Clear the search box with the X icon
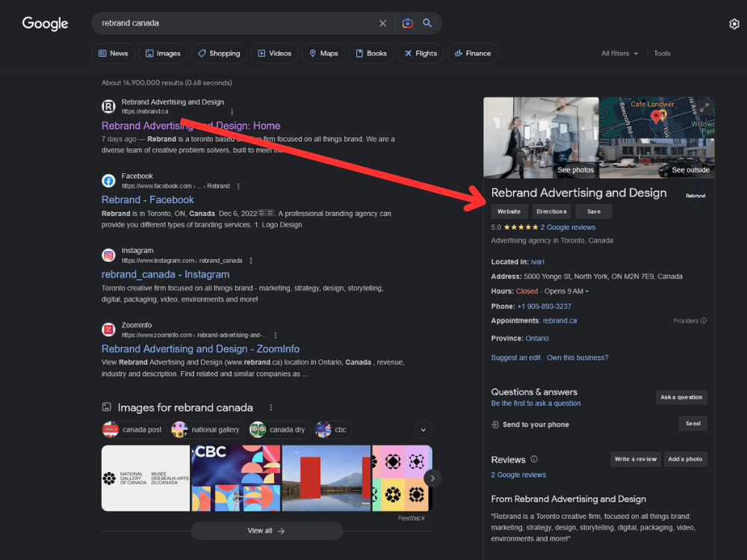Image resolution: width=747 pixels, height=560 pixels. tap(382, 23)
